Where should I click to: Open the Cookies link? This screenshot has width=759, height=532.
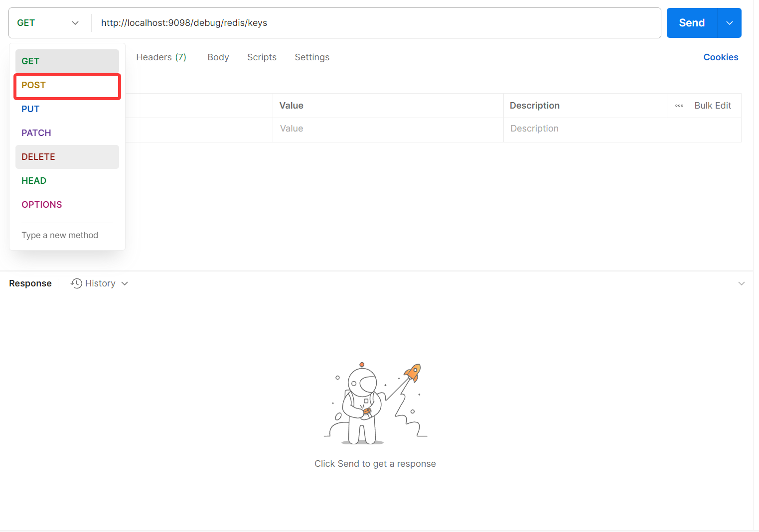coord(721,57)
